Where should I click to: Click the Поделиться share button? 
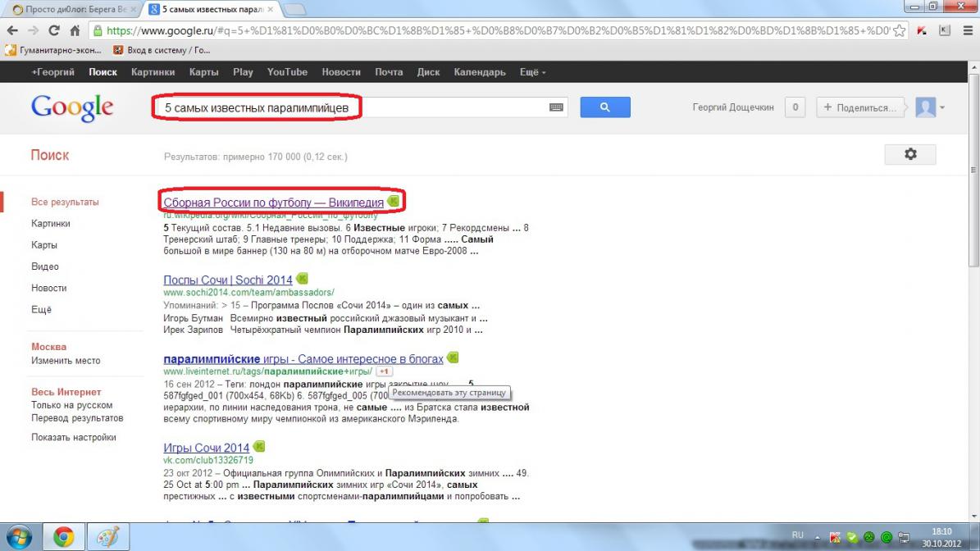859,107
